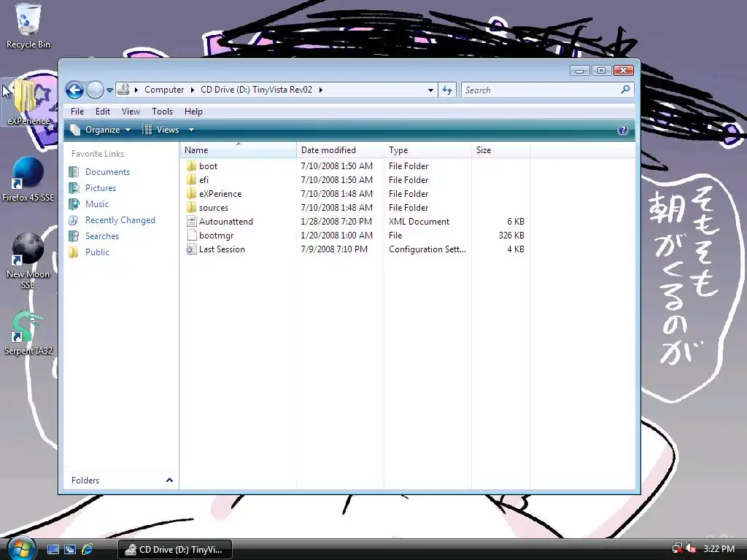Click the muted volume tray icon
Image resolution: width=747 pixels, height=560 pixels.
coord(691,548)
